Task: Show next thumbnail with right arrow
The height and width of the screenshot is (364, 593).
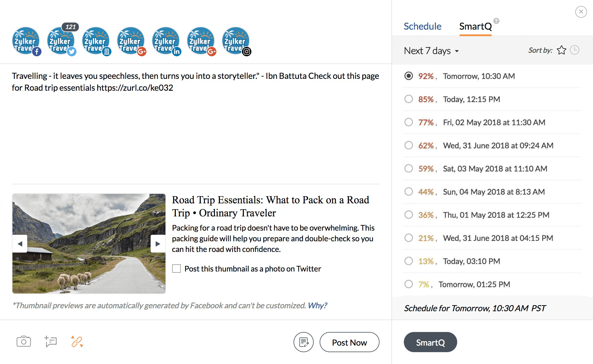Action: pyautogui.click(x=158, y=244)
